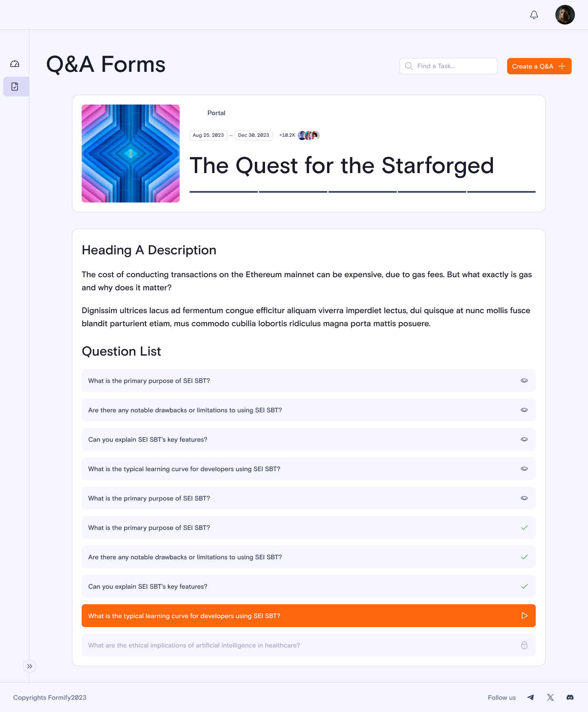Toggle eye icon on first learning curve question
This screenshot has height=712, width=588.
524,469
